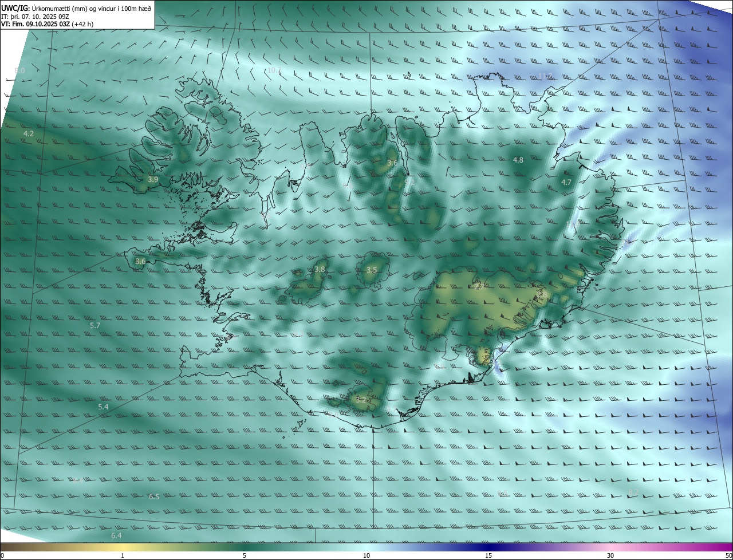Click the 5.4 value label
733x560 pixels.
coord(103,407)
